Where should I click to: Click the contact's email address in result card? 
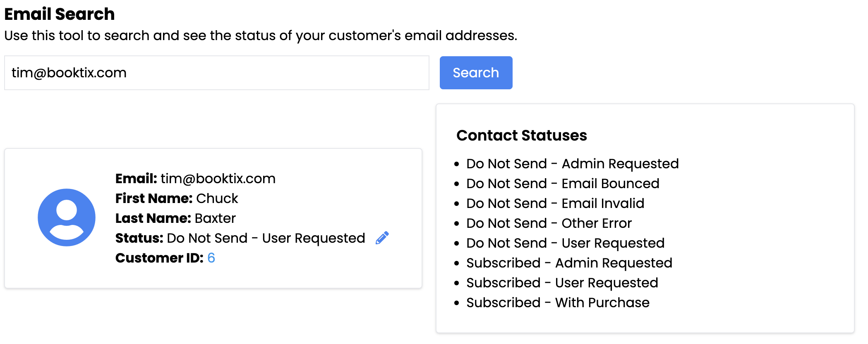tap(218, 179)
